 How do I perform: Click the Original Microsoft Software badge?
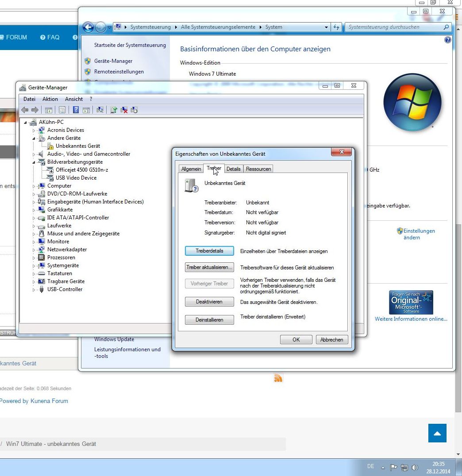[411, 302]
